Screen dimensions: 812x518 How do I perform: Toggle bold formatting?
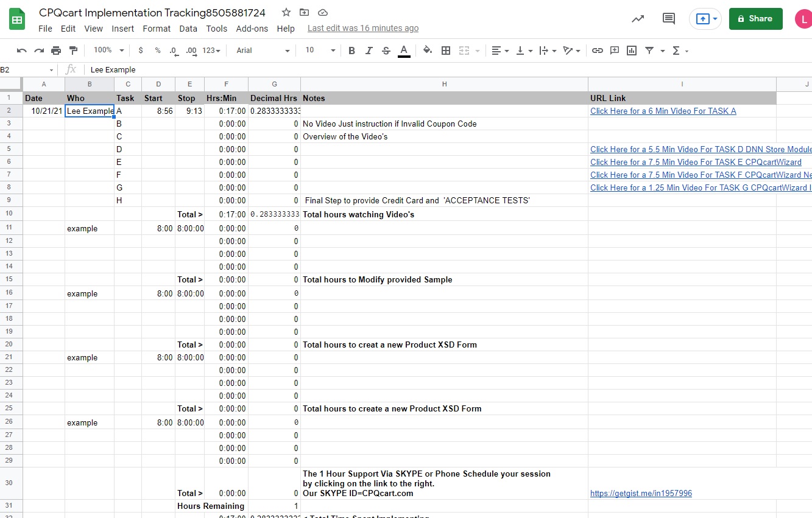pos(351,51)
